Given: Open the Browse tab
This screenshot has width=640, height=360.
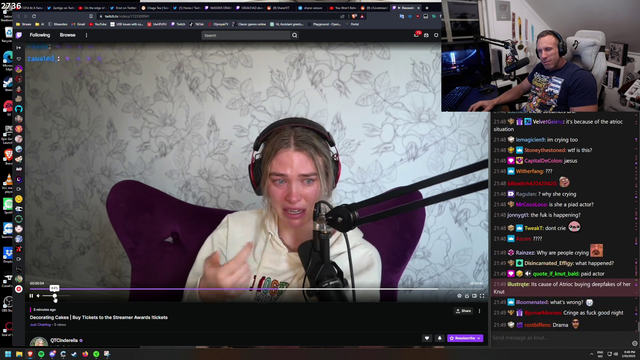Looking at the screenshot, I should point(67,35).
